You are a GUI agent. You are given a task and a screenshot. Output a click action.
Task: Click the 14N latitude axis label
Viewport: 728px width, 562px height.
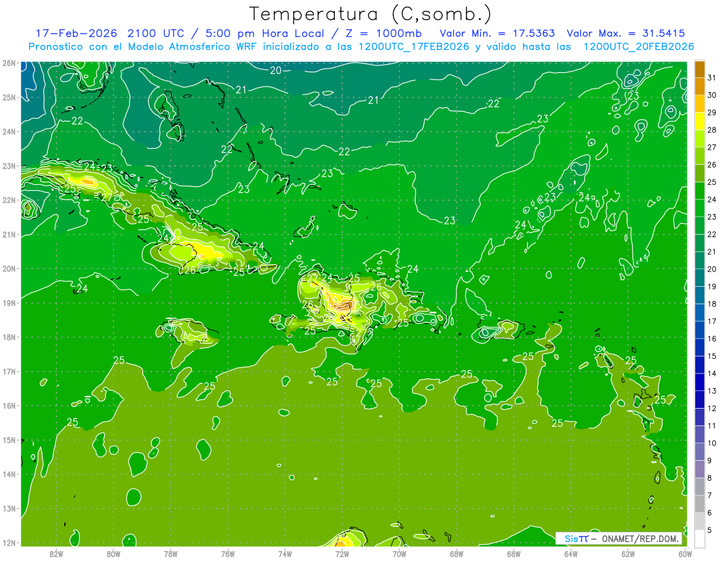(8, 474)
